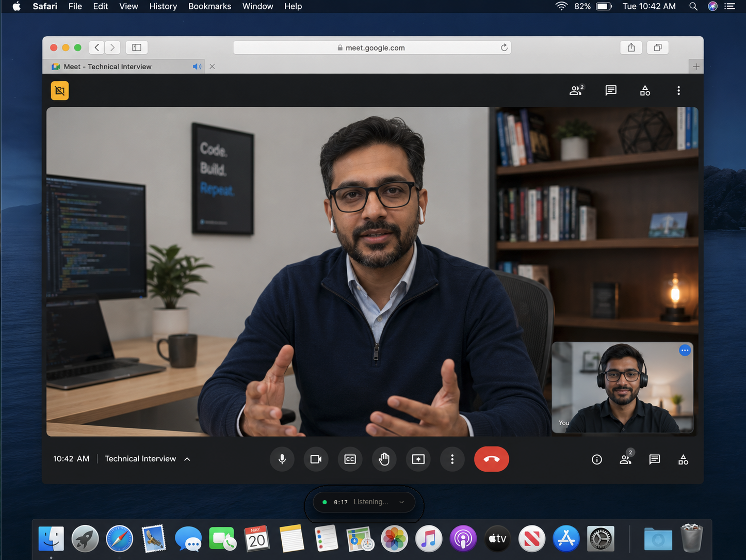Reload the page with refresh icon

504,47
